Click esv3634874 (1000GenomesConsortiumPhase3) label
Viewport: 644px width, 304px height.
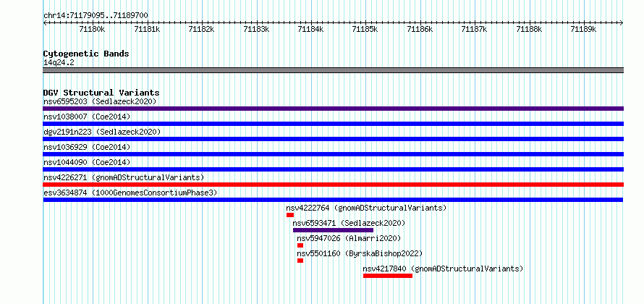130,193
